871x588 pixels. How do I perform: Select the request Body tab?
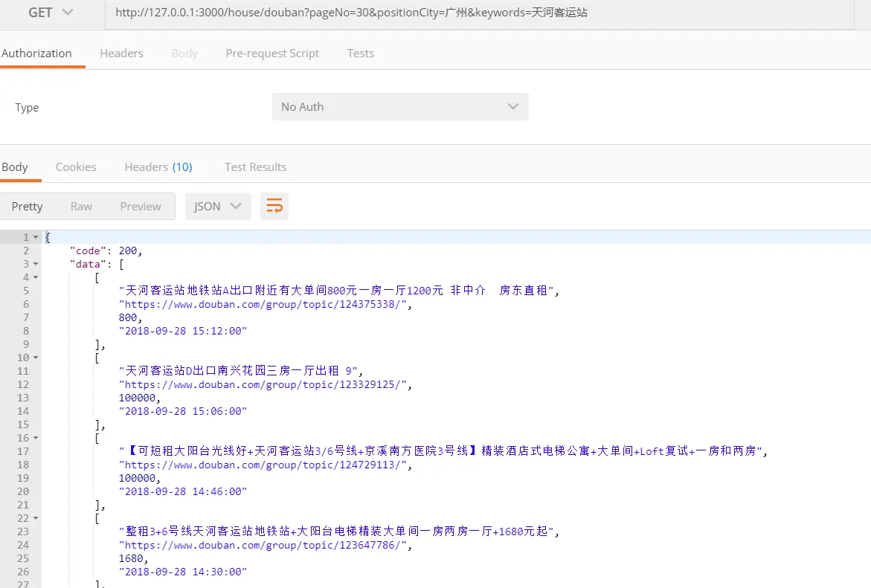[x=184, y=54]
